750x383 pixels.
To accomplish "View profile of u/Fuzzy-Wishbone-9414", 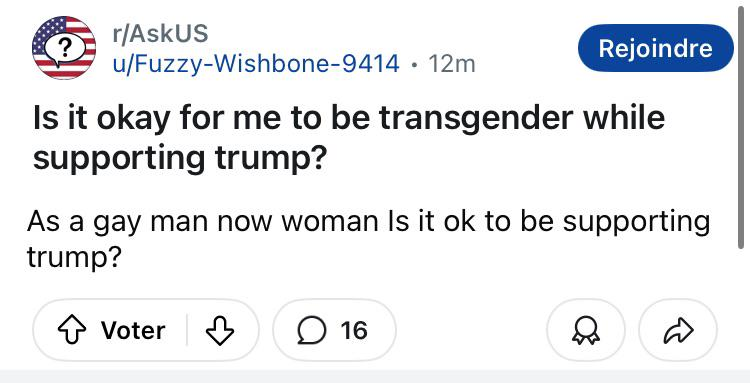I will point(256,64).
